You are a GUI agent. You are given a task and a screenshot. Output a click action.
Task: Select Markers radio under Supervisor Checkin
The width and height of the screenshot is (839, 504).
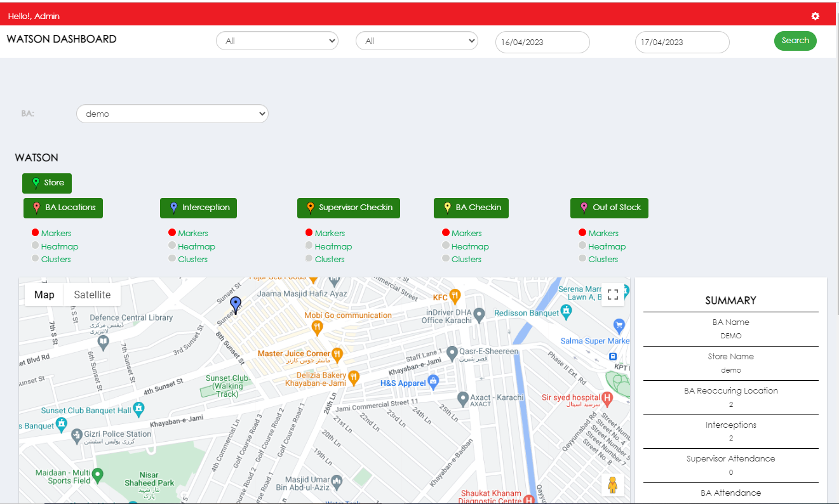309,232
